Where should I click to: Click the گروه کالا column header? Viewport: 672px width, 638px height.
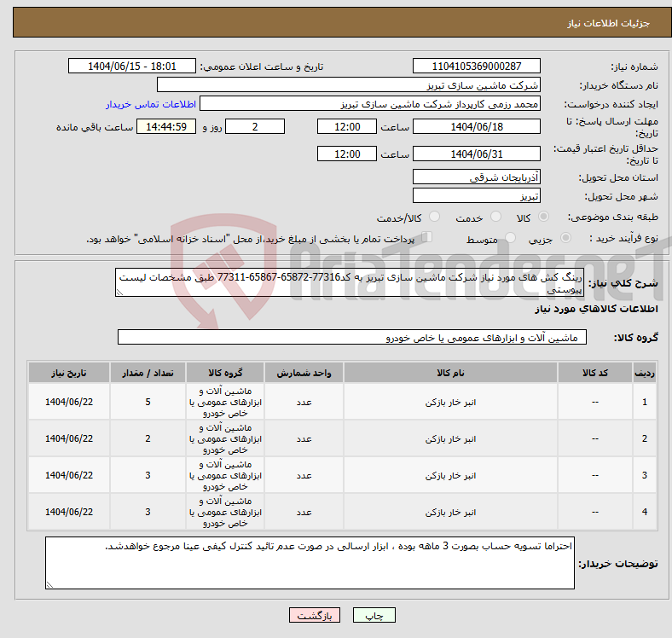point(225,373)
